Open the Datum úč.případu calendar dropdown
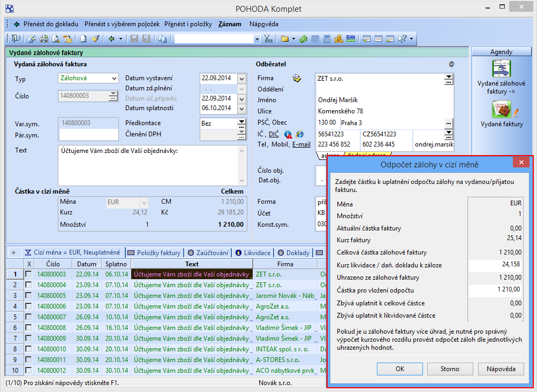Image resolution: width=537 pixels, height=392 pixels. click(x=242, y=99)
